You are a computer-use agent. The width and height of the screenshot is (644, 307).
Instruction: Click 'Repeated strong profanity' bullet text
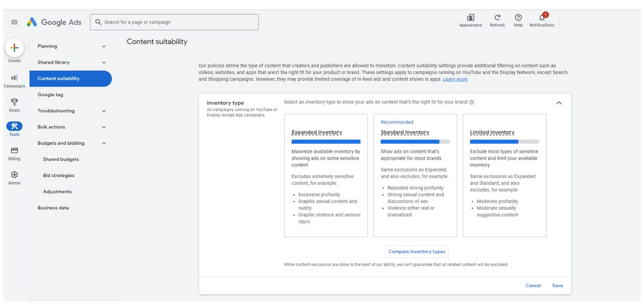pyautogui.click(x=415, y=188)
